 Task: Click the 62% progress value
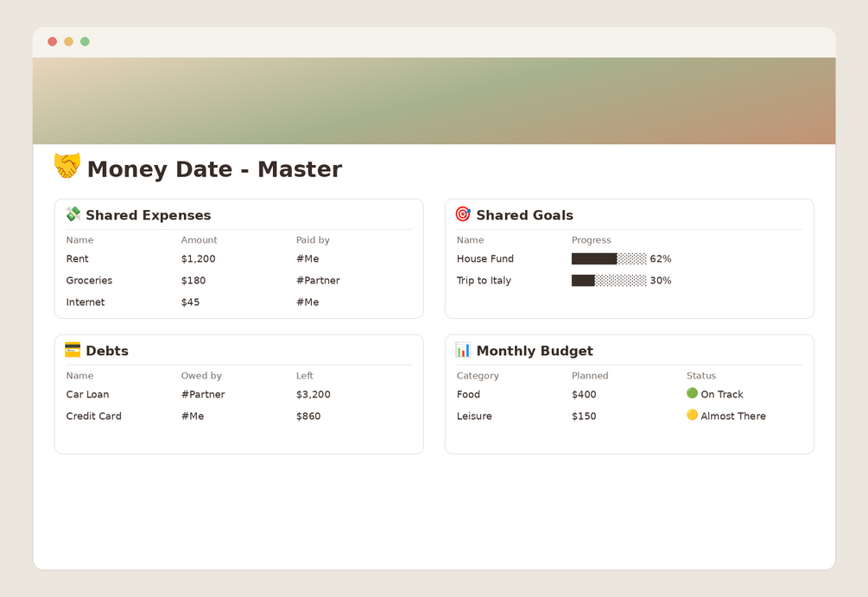click(661, 258)
